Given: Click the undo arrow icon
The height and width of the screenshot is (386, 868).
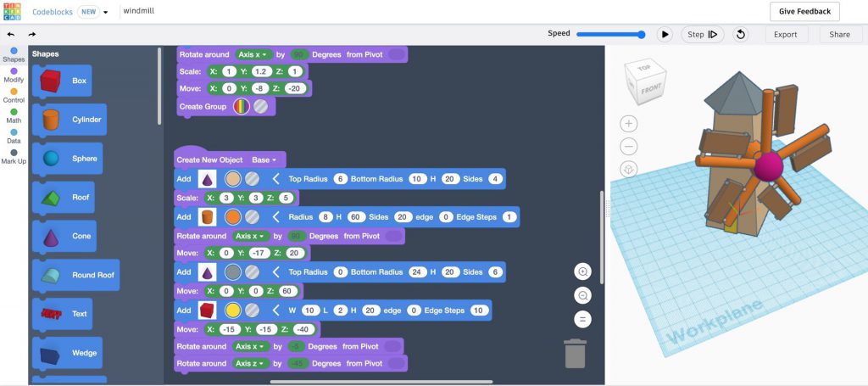Looking at the screenshot, I should (11, 35).
